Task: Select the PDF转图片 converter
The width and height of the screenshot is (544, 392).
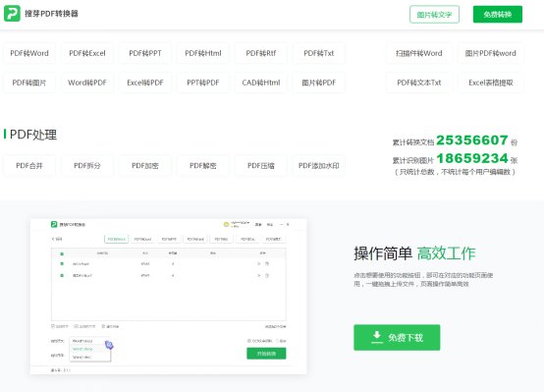Action: point(29,83)
